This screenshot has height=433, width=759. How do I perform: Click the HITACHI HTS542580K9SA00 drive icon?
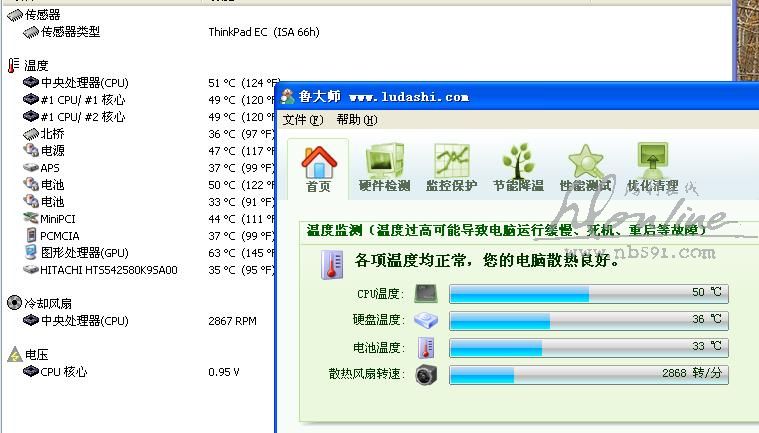[x=31, y=269]
